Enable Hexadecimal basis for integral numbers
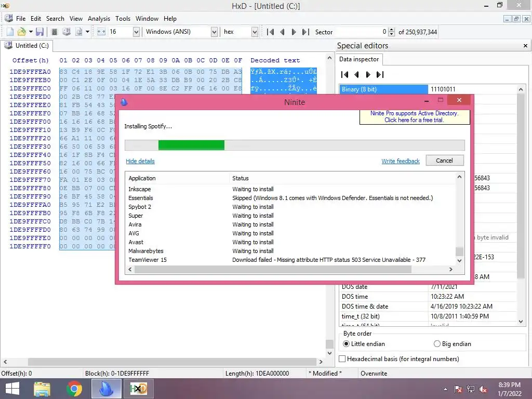This screenshot has height=399, width=532. [x=399, y=358]
